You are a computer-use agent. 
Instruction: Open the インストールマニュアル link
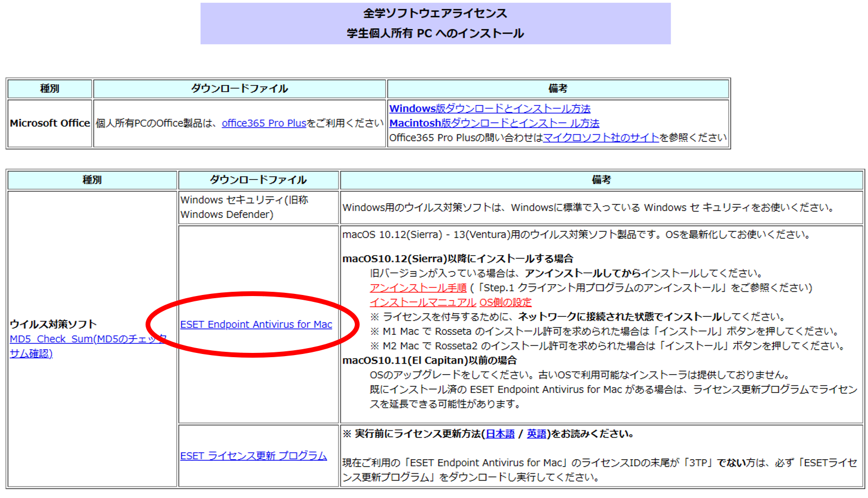423,302
